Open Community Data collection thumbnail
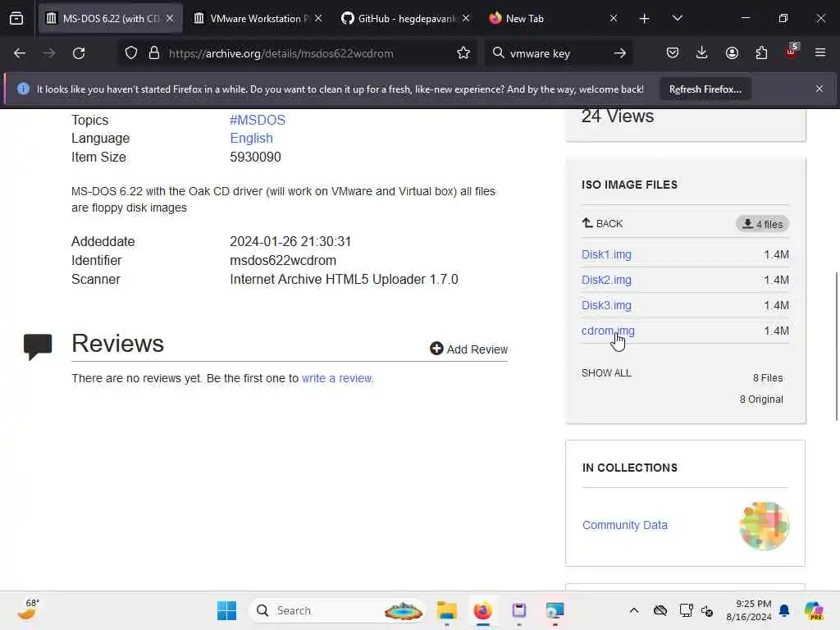Image resolution: width=840 pixels, height=630 pixels. [765, 526]
